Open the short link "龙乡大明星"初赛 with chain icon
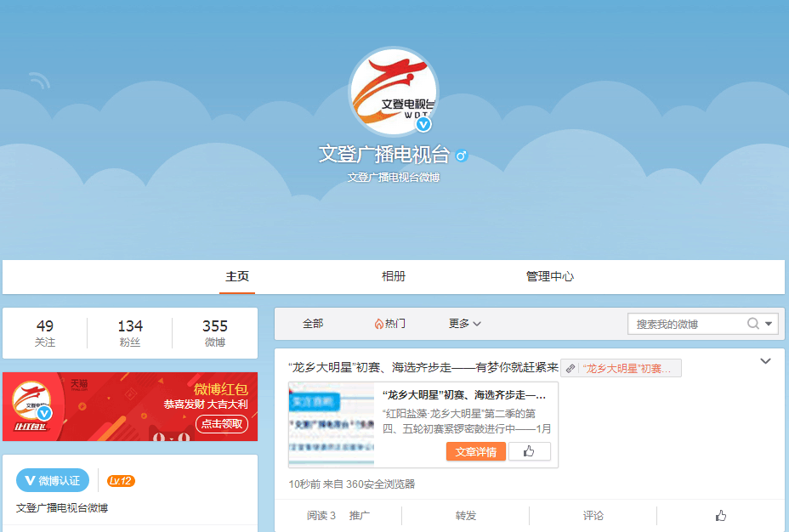 tap(622, 368)
